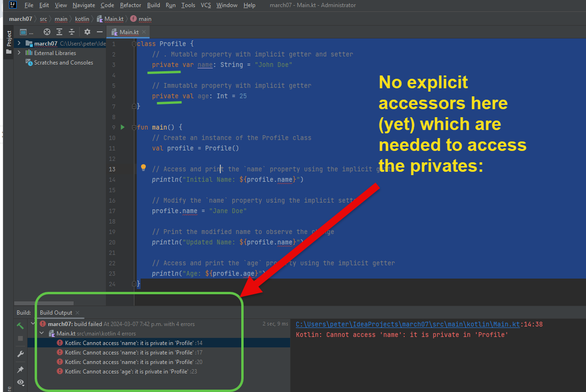Click the Collapse All icon in Project panel
This screenshot has height=392, width=586.
click(x=72, y=32)
